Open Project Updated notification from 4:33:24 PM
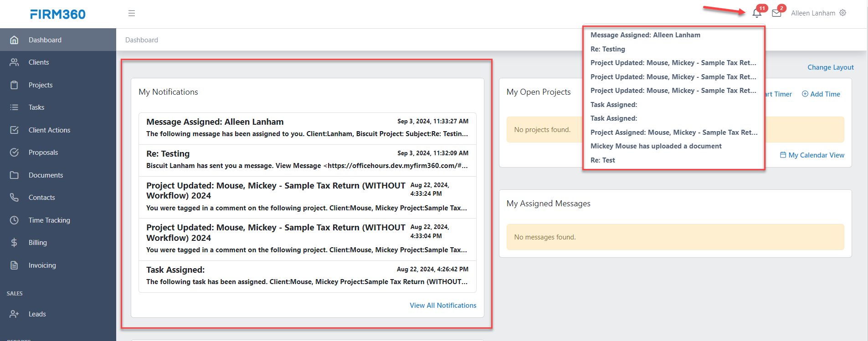868x341 pixels. [x=308, y=197]
